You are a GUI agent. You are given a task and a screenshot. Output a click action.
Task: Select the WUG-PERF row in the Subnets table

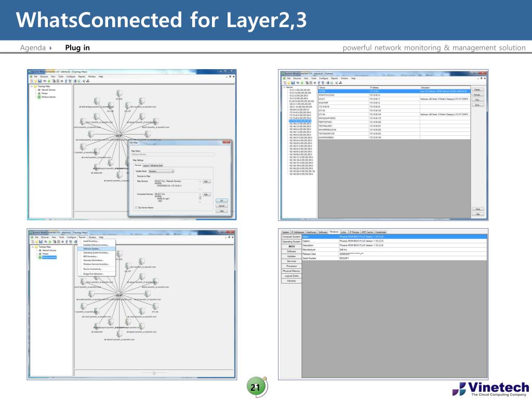tap(394, 102)
